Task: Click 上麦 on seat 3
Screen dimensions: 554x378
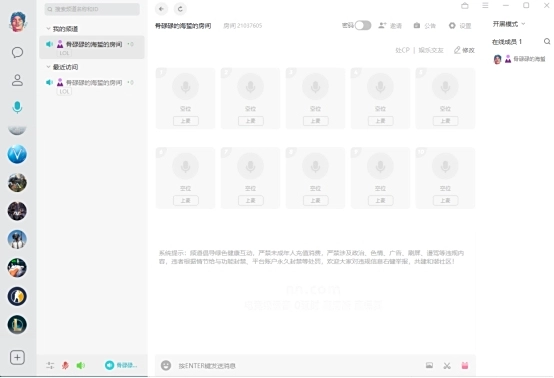Action: pyautogui.click(x=316, y=121)
